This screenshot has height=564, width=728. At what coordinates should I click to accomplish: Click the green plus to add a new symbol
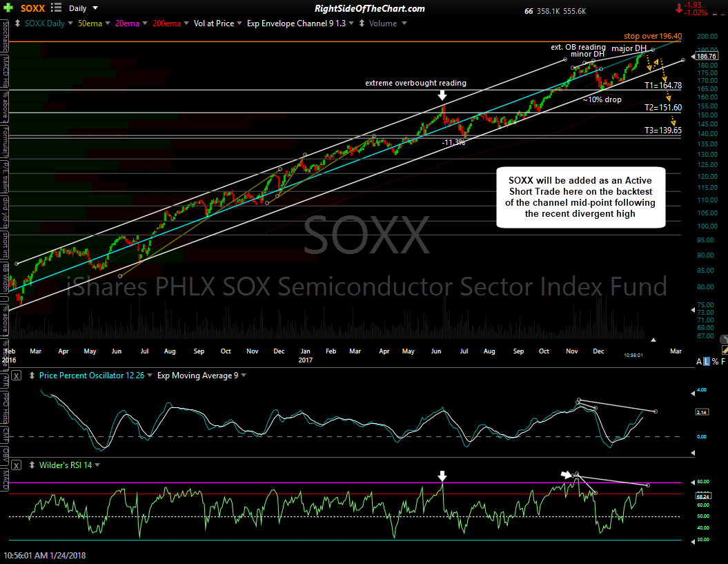point(9,8)
